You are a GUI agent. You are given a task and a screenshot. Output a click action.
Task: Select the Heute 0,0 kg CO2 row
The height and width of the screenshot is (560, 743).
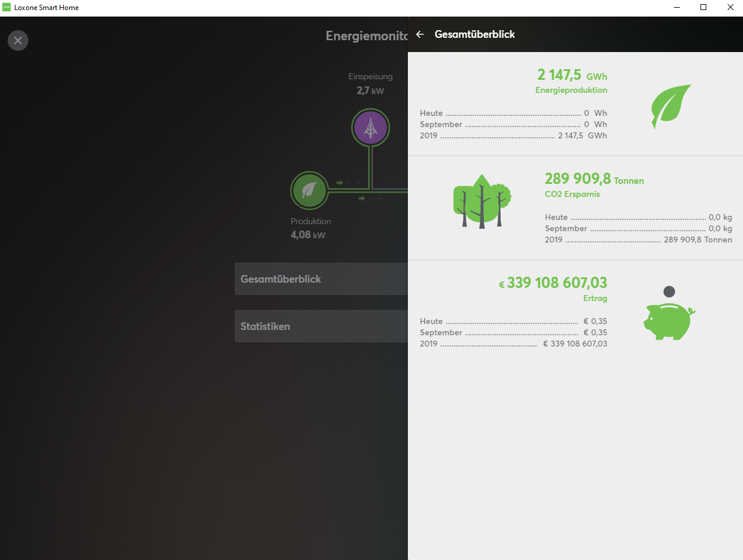pyautogui.click(x=638, y=217)
